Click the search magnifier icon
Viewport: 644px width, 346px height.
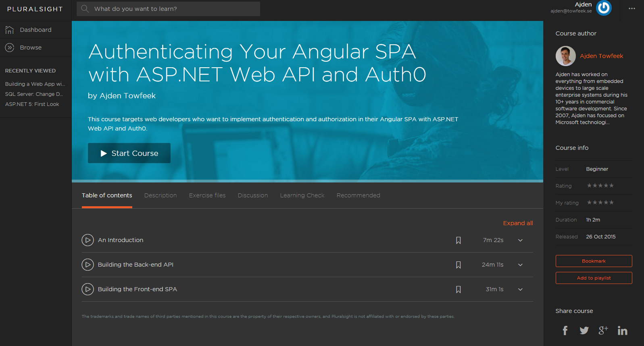[x=85, y=8]
